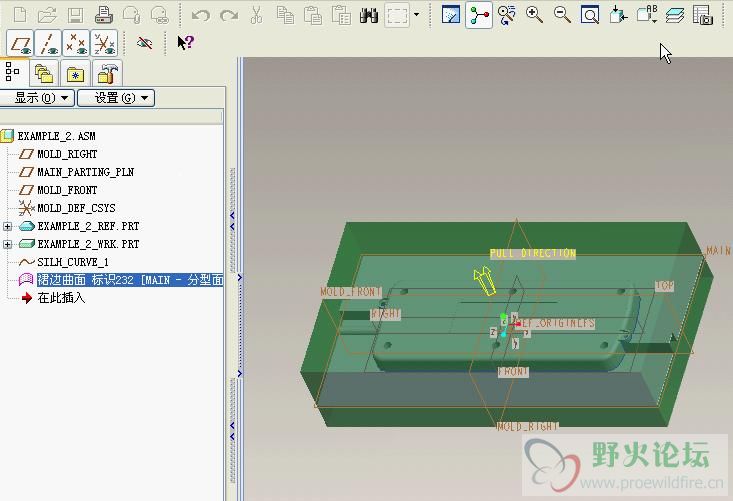Viewport: 733px width, 501px height.
Task: Click the 在此插入 insert marker
Action: pyautogui.click(x=61, y=298)
